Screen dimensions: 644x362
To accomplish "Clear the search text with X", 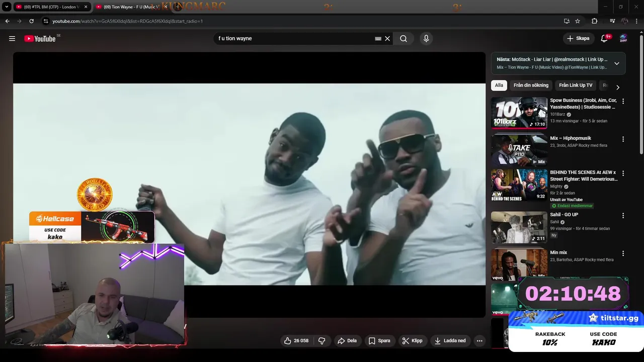I will coord(387,39).
